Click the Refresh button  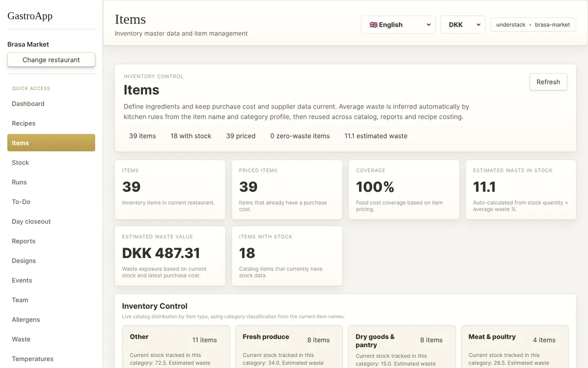pos(548,82)
